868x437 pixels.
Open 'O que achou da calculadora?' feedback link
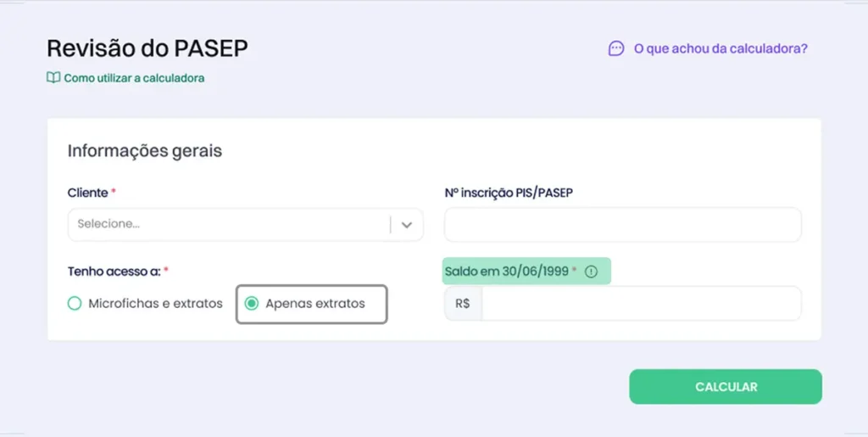[721, 49]
